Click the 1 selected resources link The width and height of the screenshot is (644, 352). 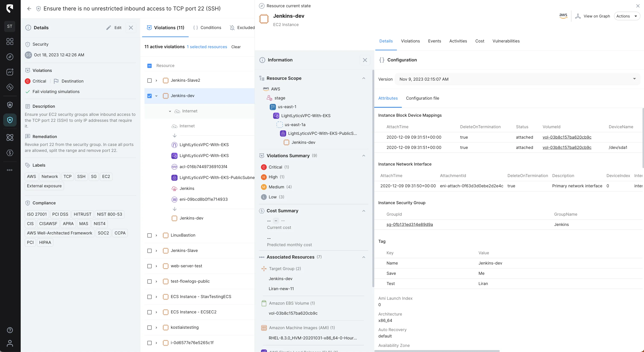point(207,47)
